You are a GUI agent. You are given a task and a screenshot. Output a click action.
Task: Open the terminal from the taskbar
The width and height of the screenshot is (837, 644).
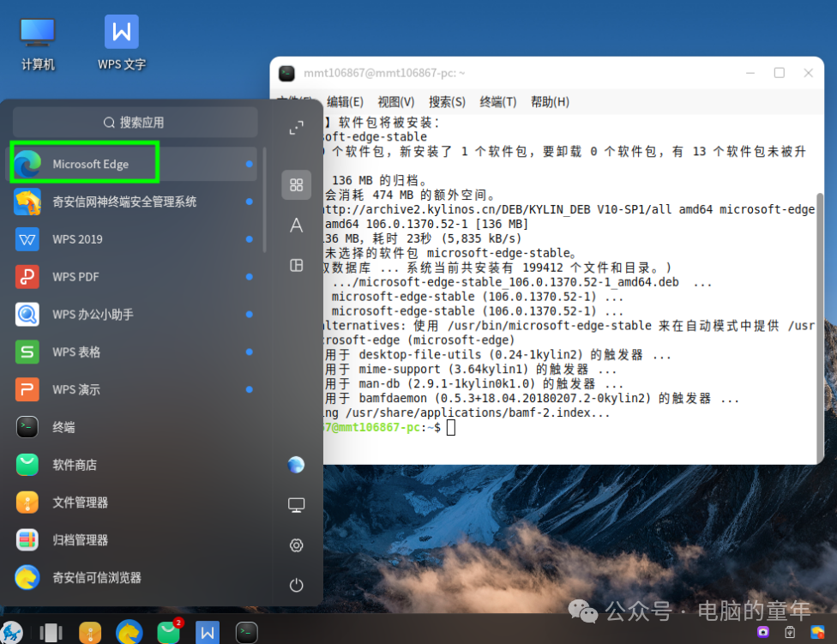point(246,632)
